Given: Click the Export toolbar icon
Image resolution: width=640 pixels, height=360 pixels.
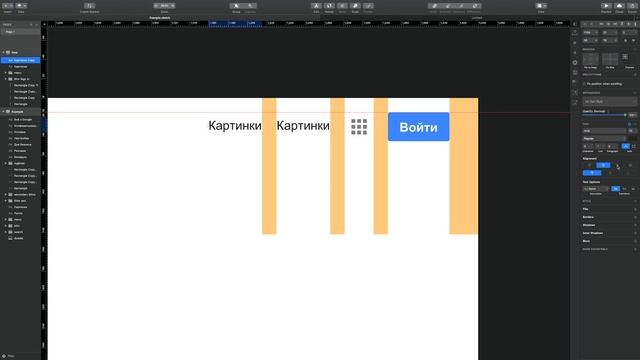Looking at the screenshot, I should [x=632, y=6].
